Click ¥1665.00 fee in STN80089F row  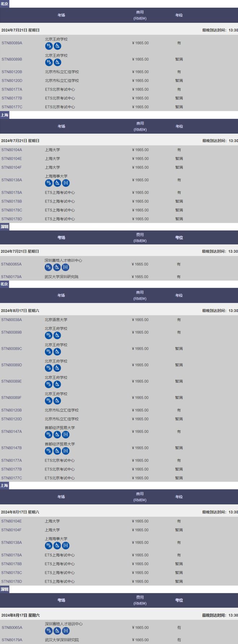click(140, 397)
